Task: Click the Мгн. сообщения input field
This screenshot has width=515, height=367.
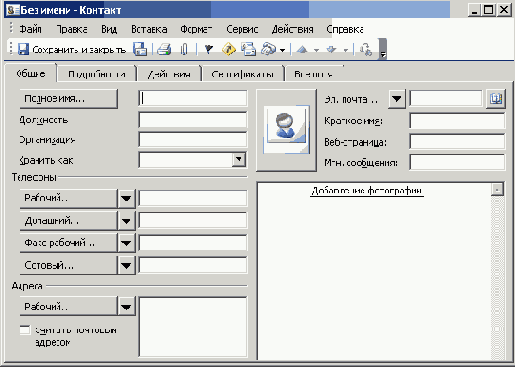Action: (457, 163)
